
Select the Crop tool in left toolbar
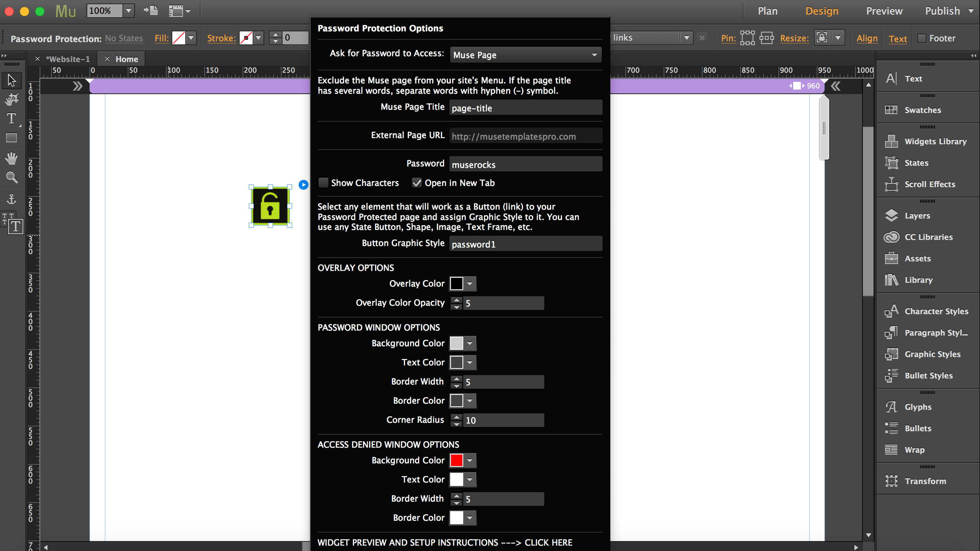(11, 99)
